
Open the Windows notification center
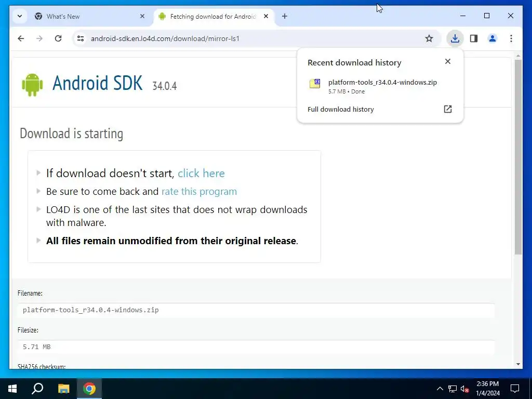tap(515, 389)
